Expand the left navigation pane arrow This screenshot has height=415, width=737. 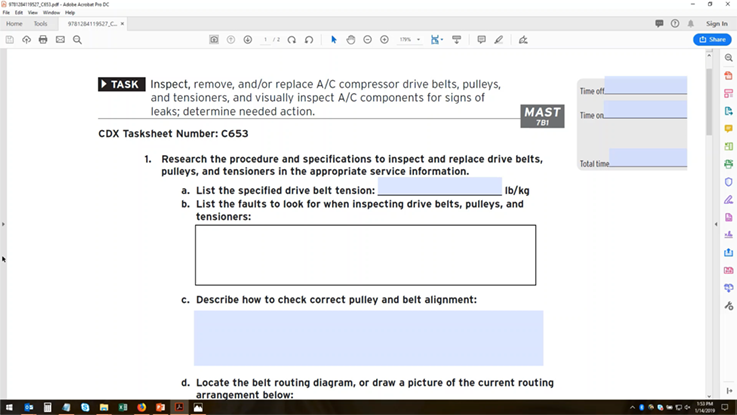coord(3,223)
